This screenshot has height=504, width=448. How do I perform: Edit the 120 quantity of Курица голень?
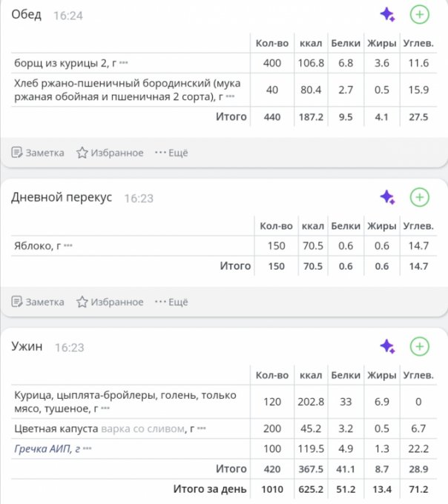pos(272,402)
